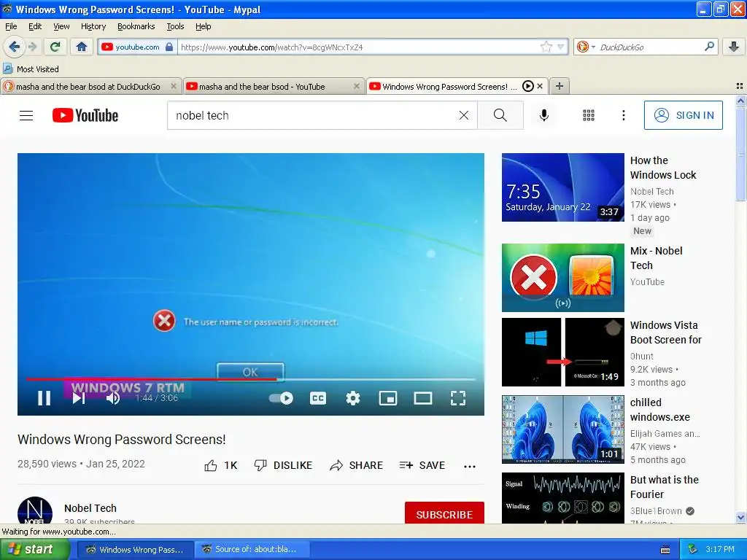
Task: Open a new tab with plus button
Action: click(560, 86)
